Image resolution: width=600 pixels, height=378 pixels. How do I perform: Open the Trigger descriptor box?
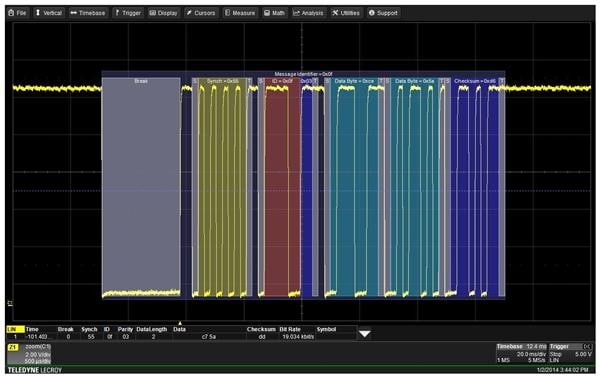point(571,354)
